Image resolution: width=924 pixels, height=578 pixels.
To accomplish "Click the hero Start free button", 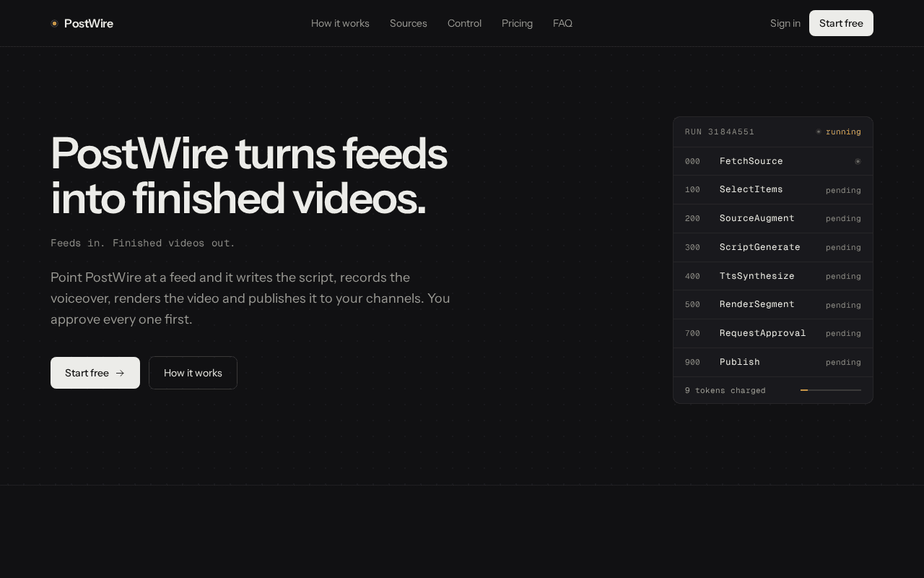I will pyautogui.click(x=95, y=373).
